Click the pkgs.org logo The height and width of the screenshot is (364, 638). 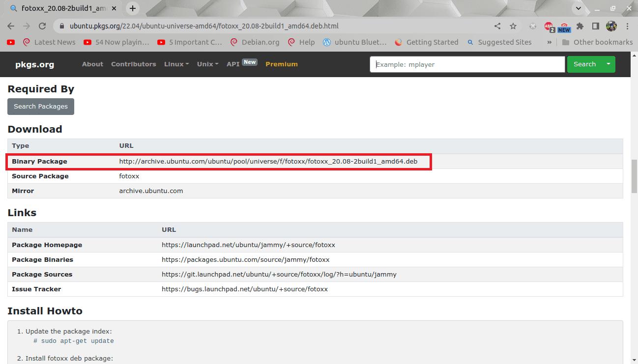(34, 64)
